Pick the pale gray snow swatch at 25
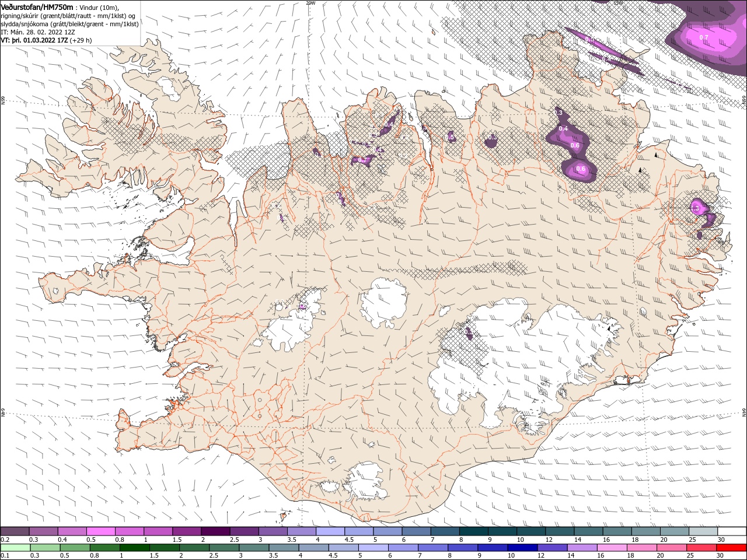The image size is (747, 560). click(703, 531)
